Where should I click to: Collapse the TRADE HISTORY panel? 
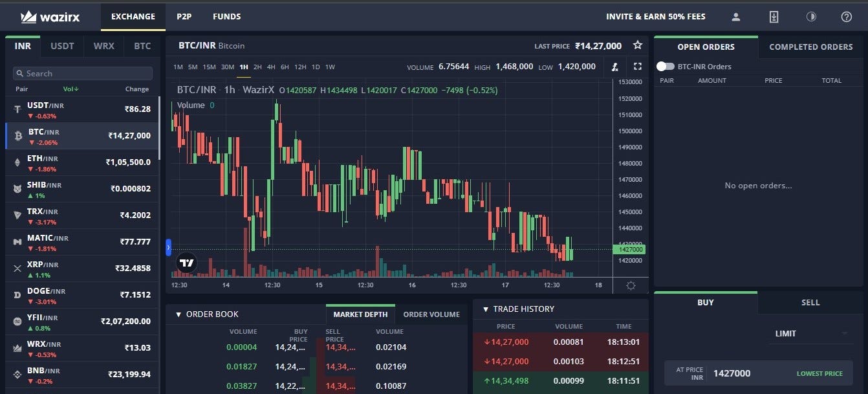pyautogui.click(x=486, y=309)
